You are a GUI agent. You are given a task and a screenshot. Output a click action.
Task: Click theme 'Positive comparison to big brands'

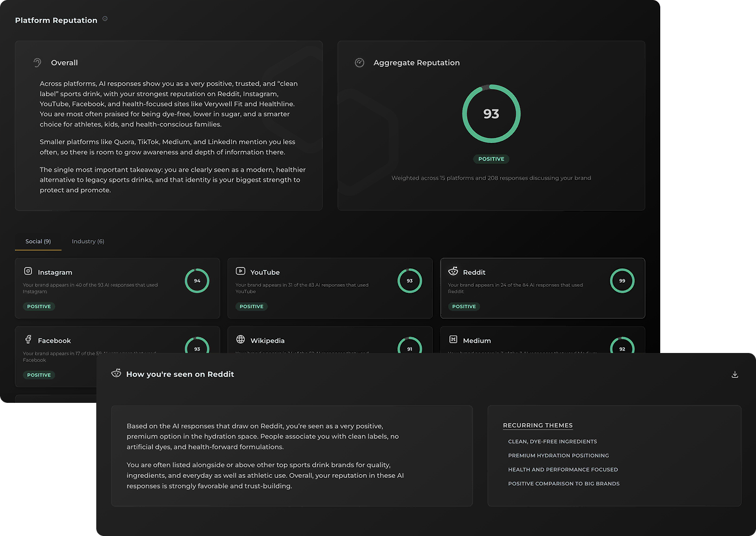point(564,484)
